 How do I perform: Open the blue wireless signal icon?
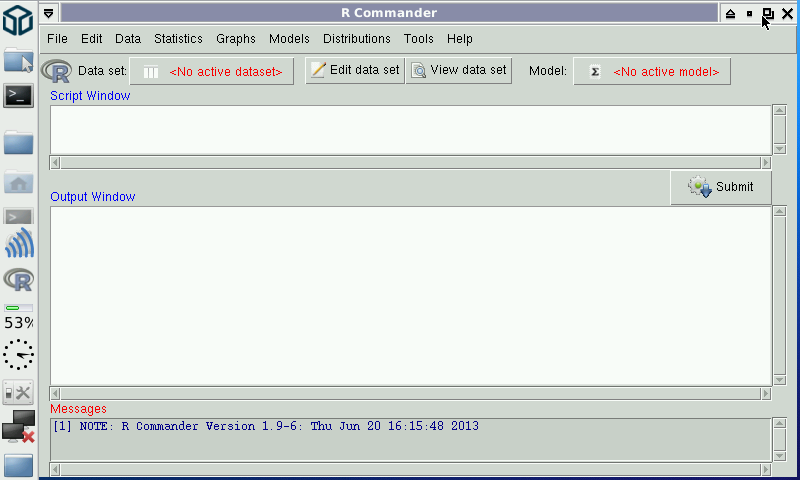click(x=19, y=243)
